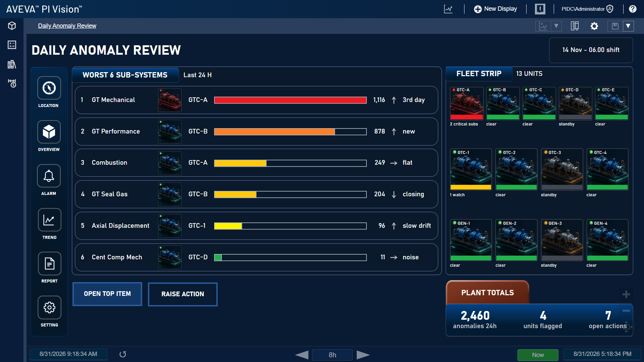
Task: Select the Fleet Strip tab
Action: (479, 73)
